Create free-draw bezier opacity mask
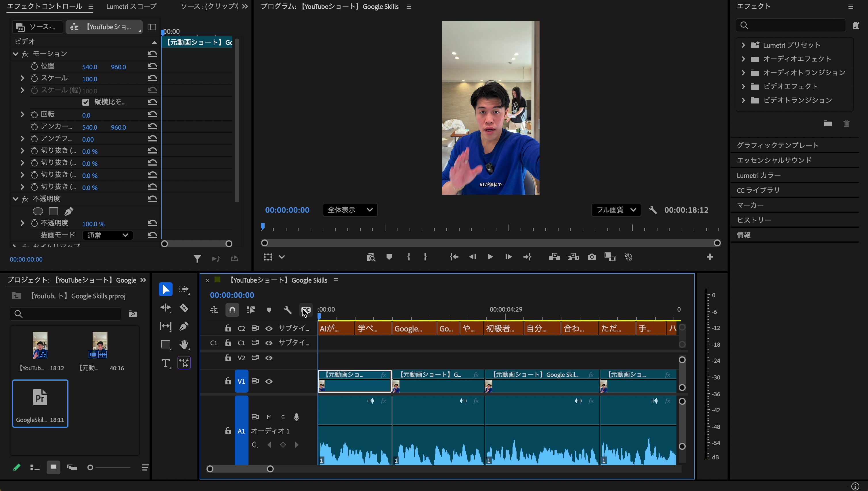The image size is (868, 491). pyautogui.click(x=69, y=212)
